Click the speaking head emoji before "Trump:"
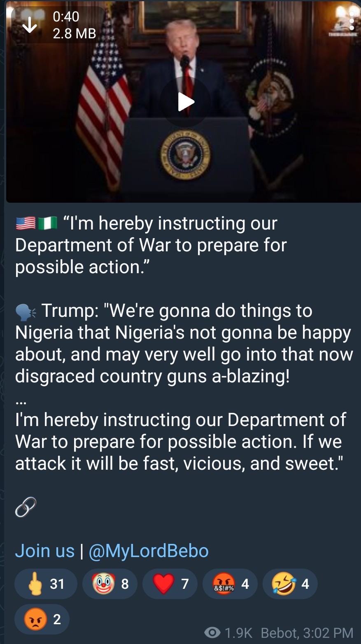This screenshot has height=644, width=361. coord(26,312)
